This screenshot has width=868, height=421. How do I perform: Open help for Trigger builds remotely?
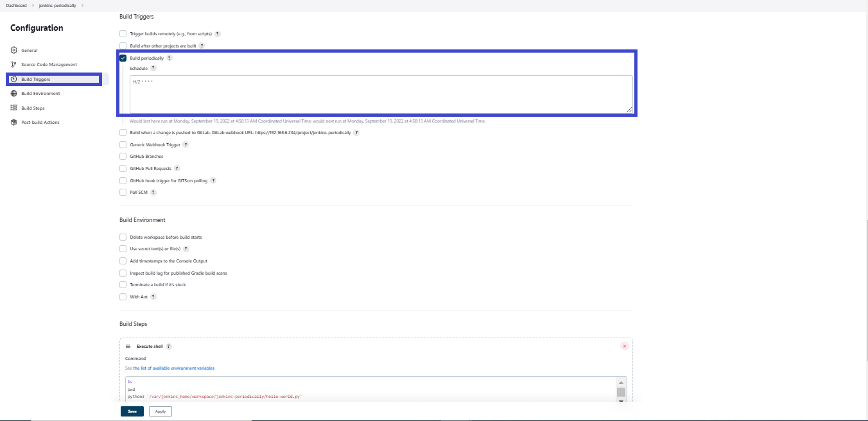click(218, 33)
